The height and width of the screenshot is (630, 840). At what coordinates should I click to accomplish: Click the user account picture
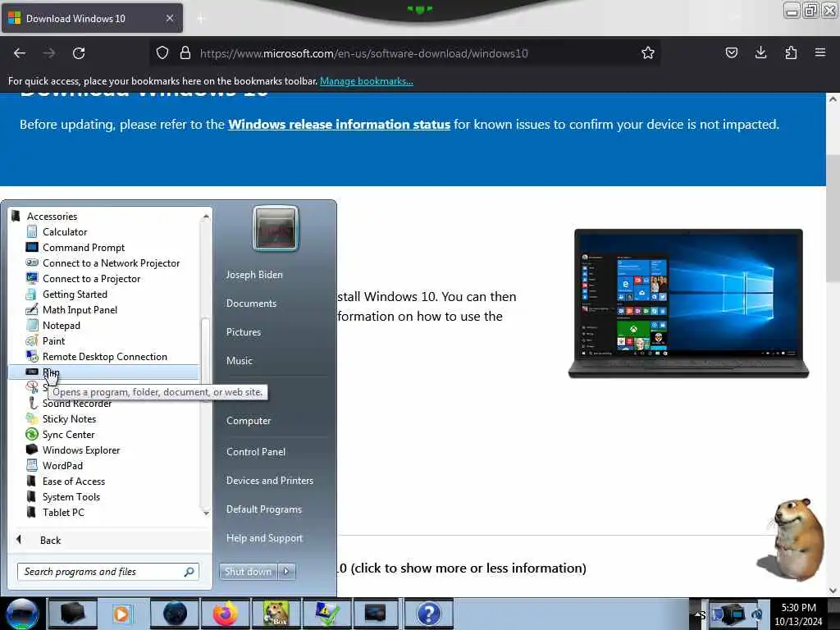276,228
